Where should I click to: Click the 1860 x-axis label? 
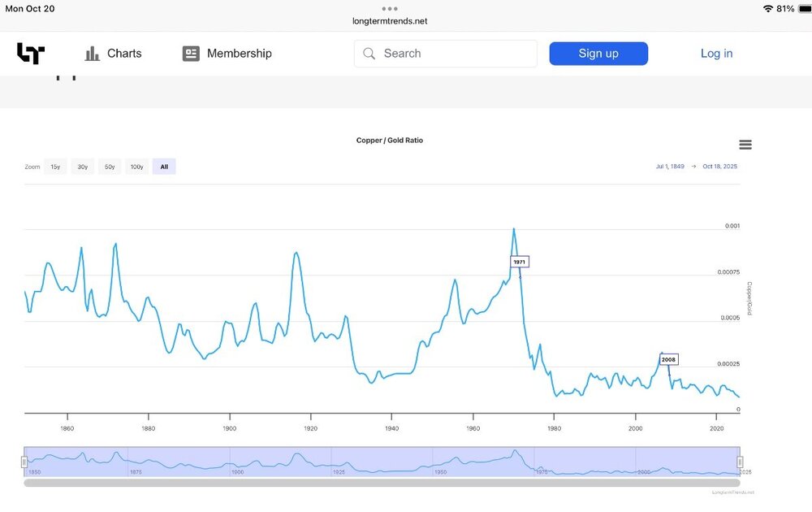[x=67, y=428]
